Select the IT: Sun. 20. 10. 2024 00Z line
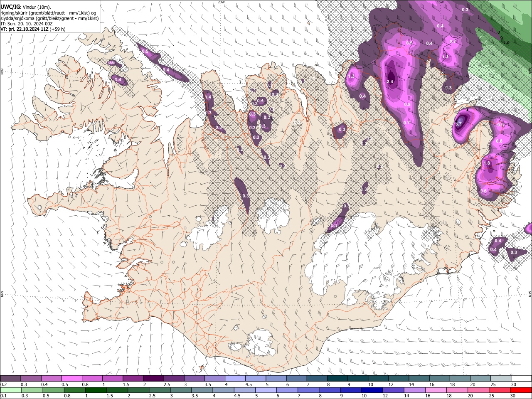The image size is (532, 399). coord(27,24)
